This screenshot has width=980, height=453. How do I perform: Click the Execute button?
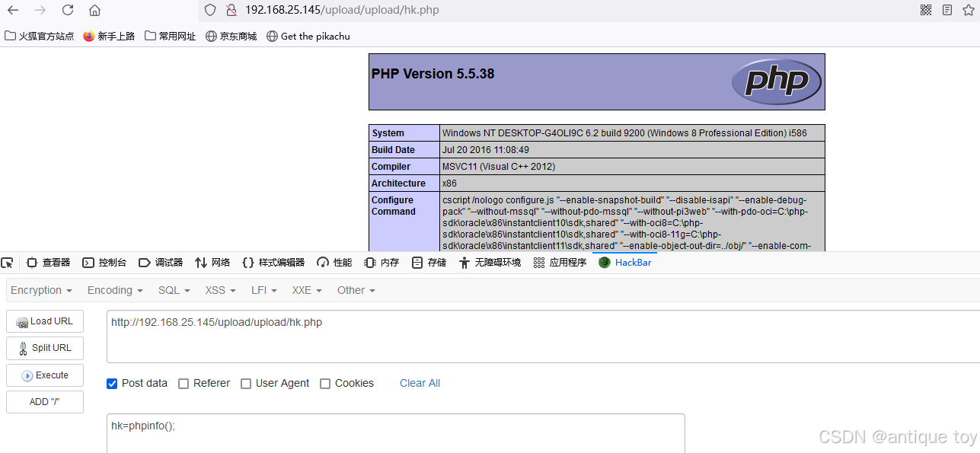(45, 375)
